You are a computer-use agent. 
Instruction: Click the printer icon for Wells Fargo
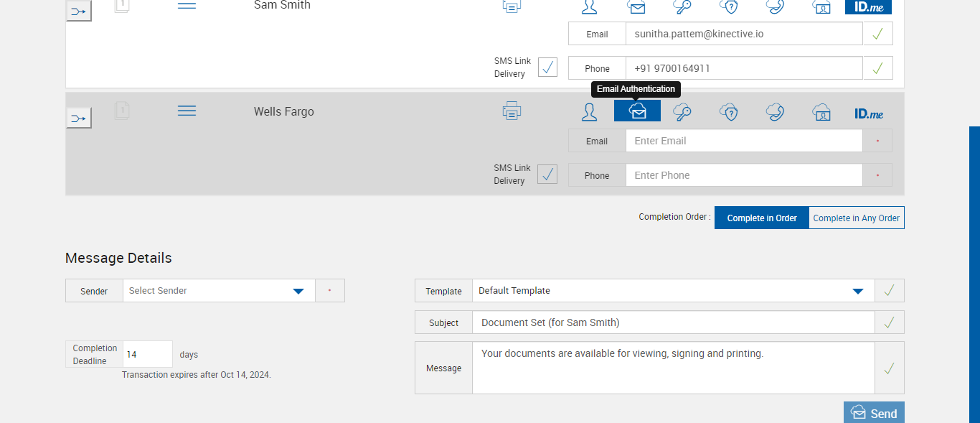tap(512, 111)
